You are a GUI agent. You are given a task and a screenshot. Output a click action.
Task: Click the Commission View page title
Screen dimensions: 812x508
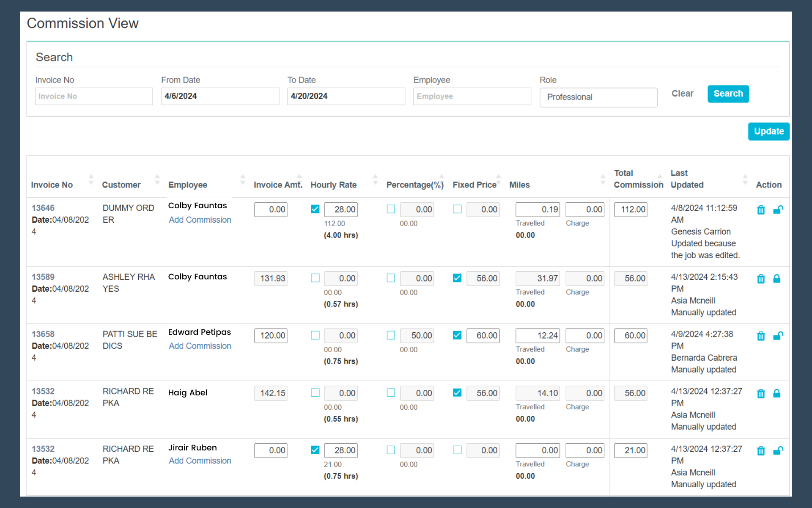coord(83,23)
